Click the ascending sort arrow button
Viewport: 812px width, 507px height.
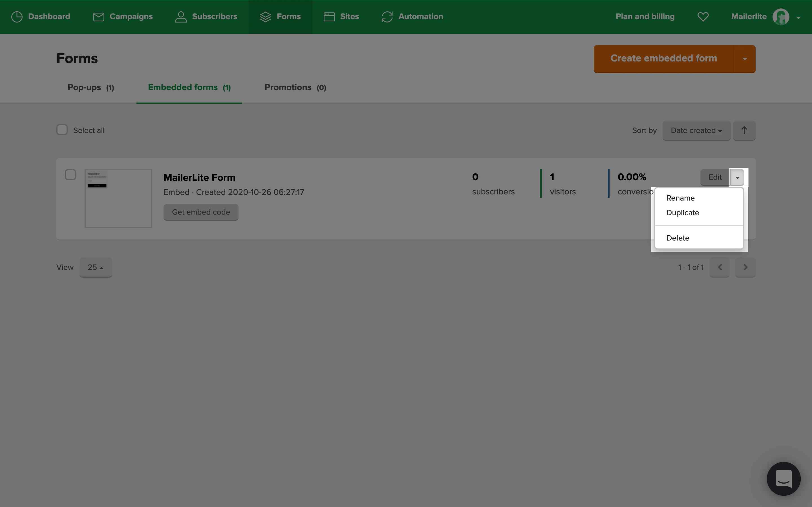(744, 130)
